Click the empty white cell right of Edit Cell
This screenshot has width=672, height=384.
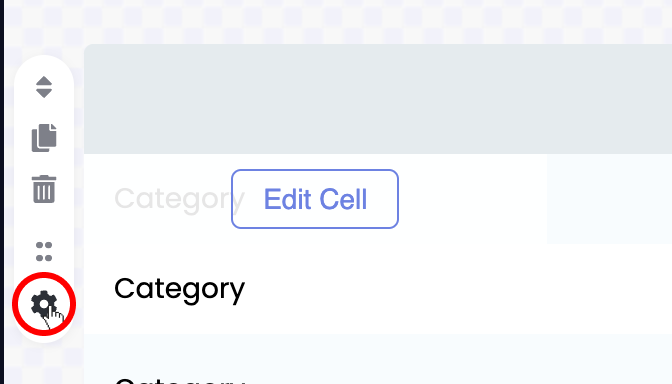click(x=473, y=199)
